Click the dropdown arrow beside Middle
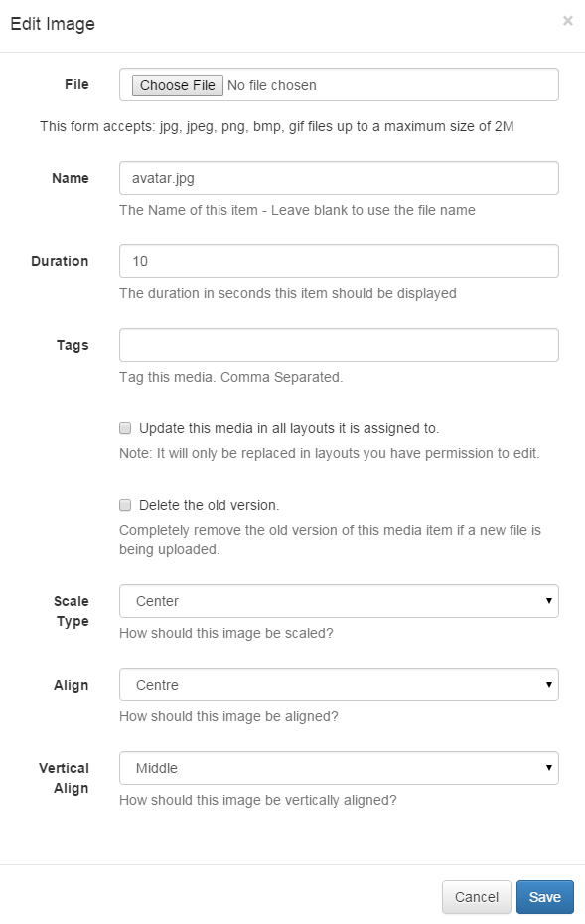 pyautogui.click(x=547, y=768)
